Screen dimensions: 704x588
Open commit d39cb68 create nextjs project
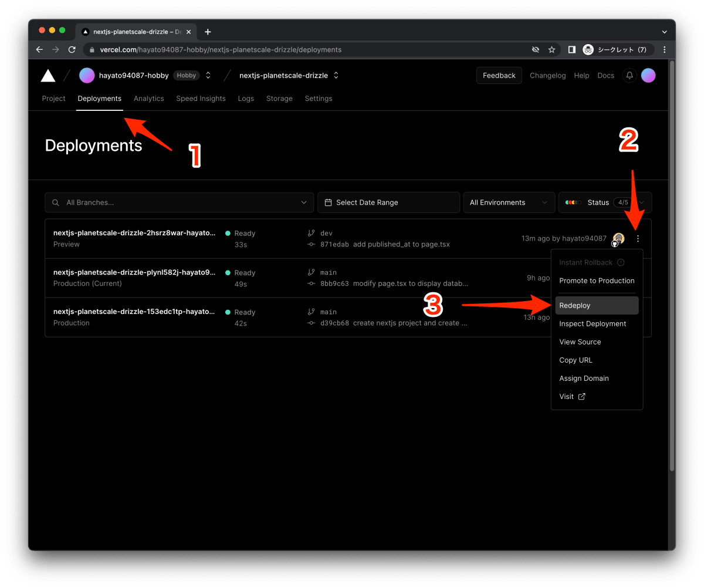click(x=394, y=323)
